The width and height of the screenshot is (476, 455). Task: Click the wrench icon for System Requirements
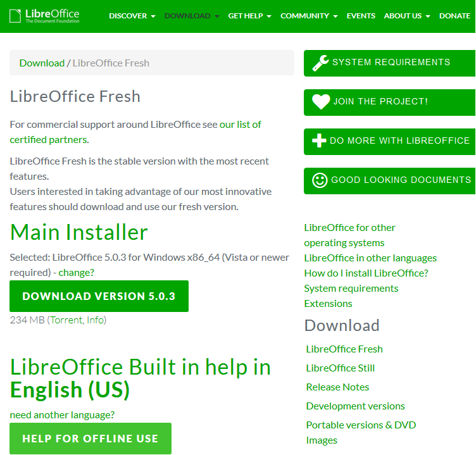pos(321,63)
